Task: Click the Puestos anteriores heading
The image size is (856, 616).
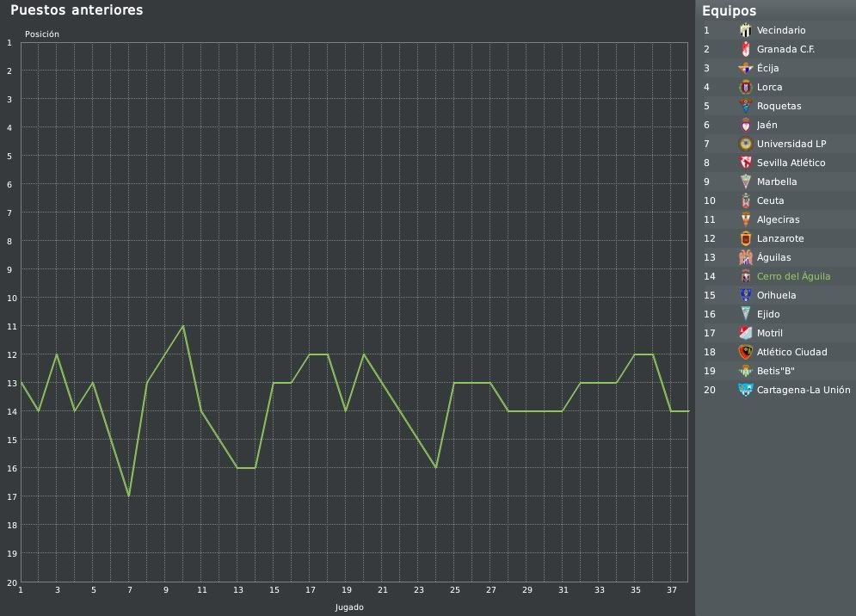Action: click(77, 9)
